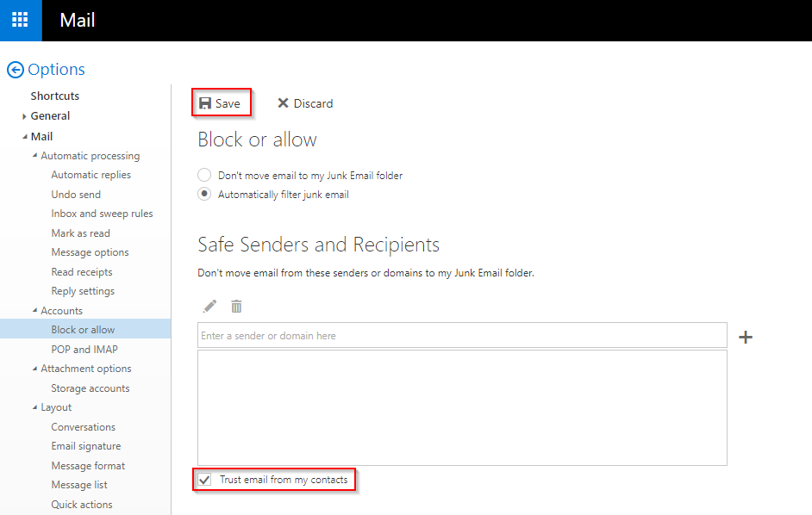The width and height of the screenshot is (812, 515).
Task: Open Automatic replies settings
Action: tap(91, 175)
